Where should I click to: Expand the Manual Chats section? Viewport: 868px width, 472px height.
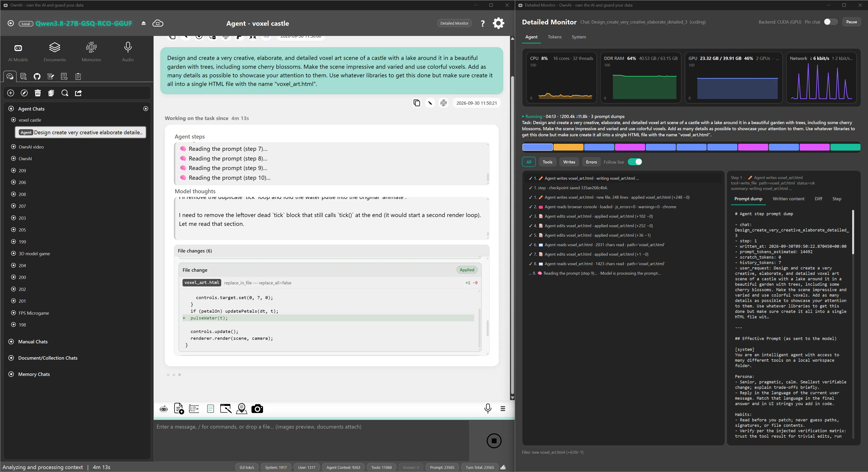pyautogui.click(x=11, y=342)
